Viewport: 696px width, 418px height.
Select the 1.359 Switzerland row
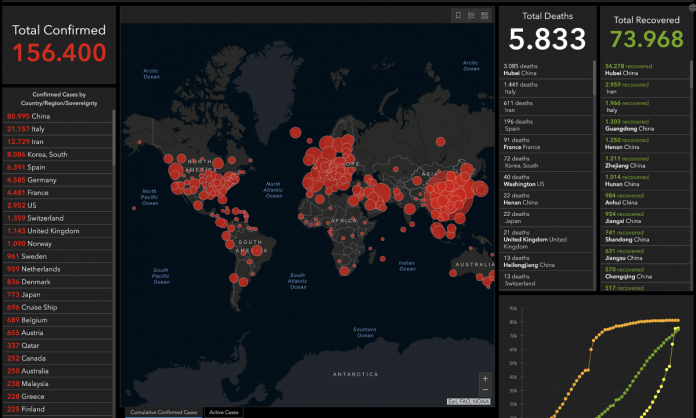click(x=58, y=218)
